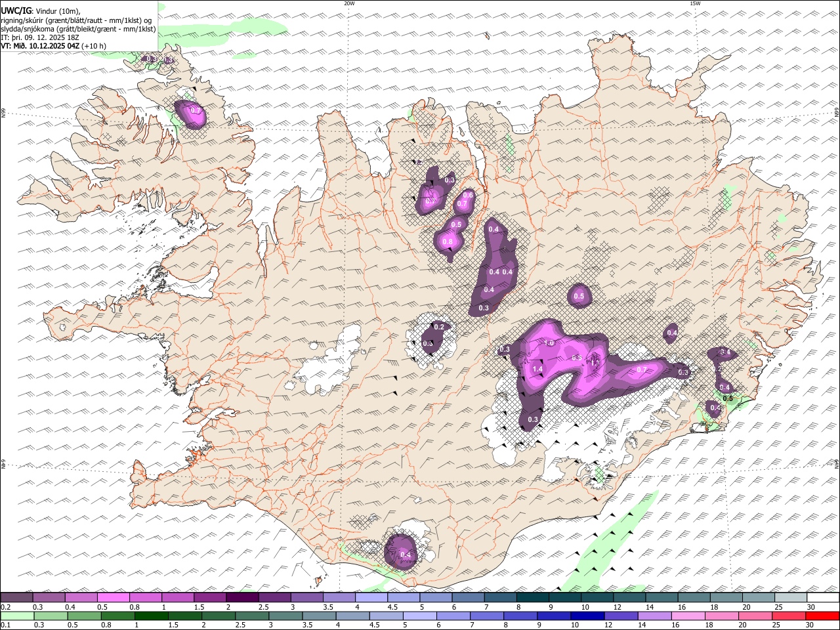The image size is (840, 630).
Task: Select the 0.6 snowfall value on the map
Action: pos(468,195)
